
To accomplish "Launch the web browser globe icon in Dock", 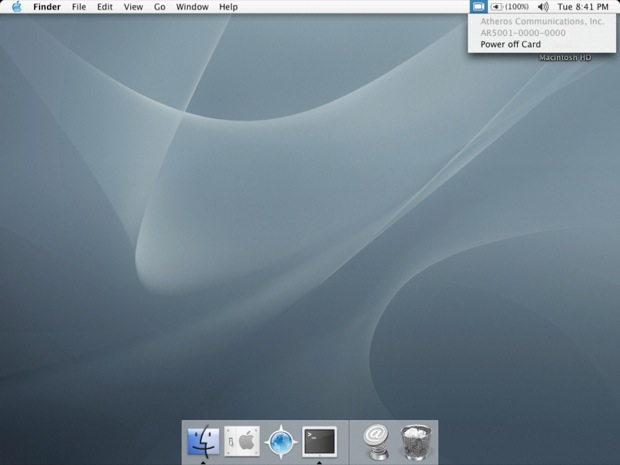I will [281, 442].
